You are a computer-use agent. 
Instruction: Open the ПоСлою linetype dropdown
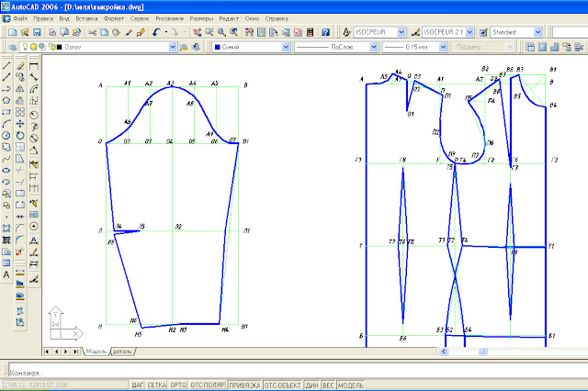pyautogui.click(x=374, y=47)
